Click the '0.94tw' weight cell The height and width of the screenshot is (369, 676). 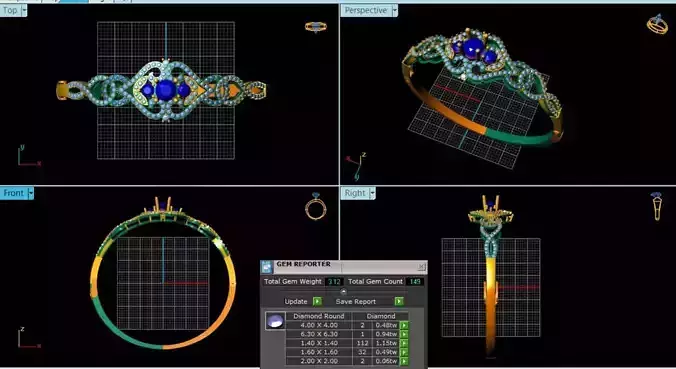[386, 334]
